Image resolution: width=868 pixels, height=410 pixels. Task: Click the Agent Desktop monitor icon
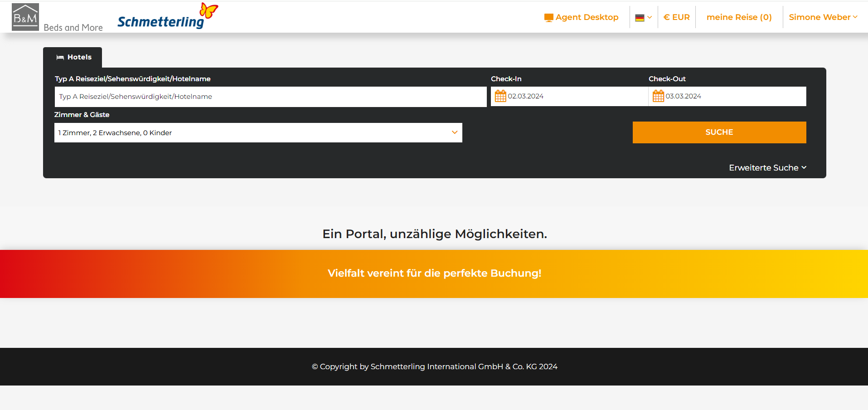(548, 18)
